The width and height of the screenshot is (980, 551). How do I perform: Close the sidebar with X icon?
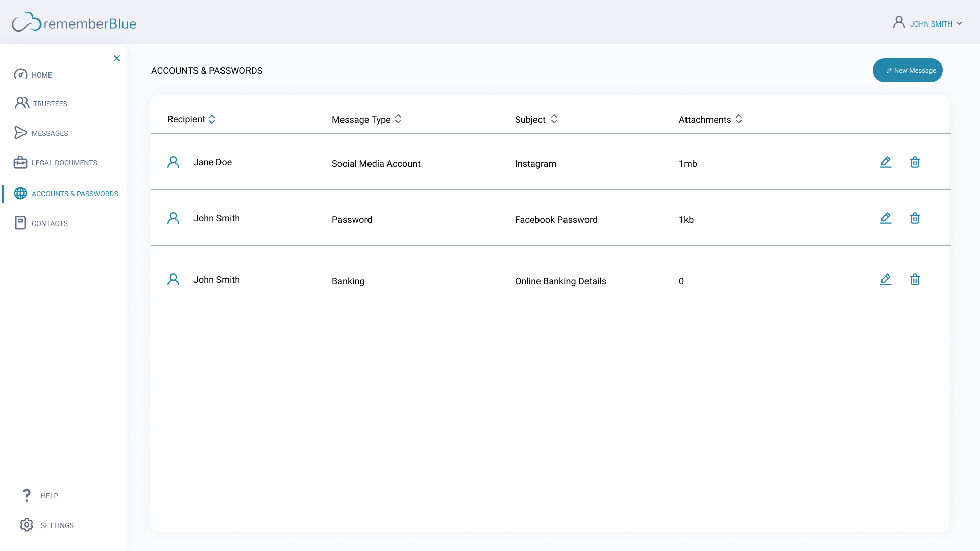coord(117,58)
